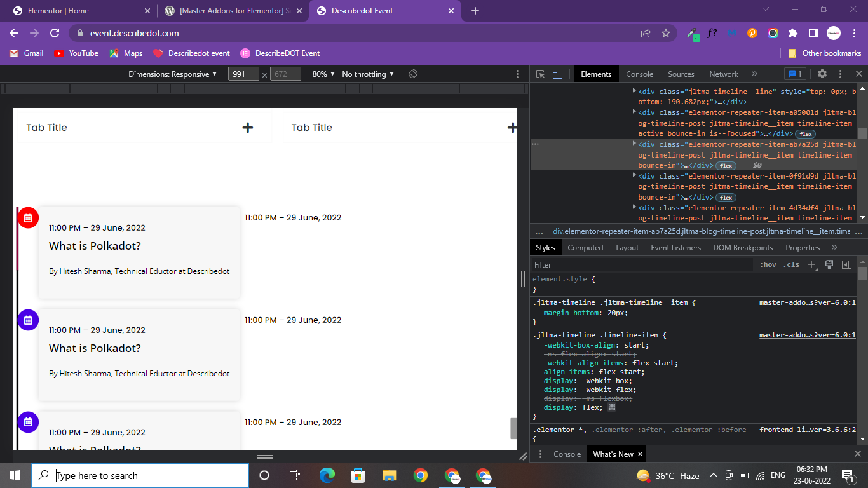The height and width of the screenshot is (488, 868).
Task: Toggle the browser side panel icon
Action: coord(813,33)
